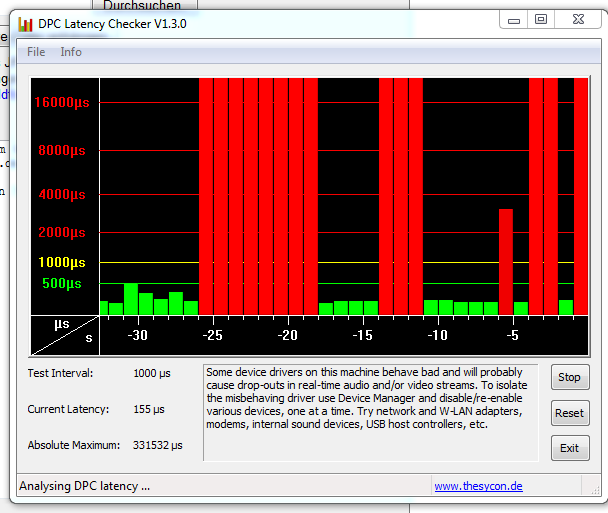
Task: Select the 8000µs scale label
Action: point(62,150)
